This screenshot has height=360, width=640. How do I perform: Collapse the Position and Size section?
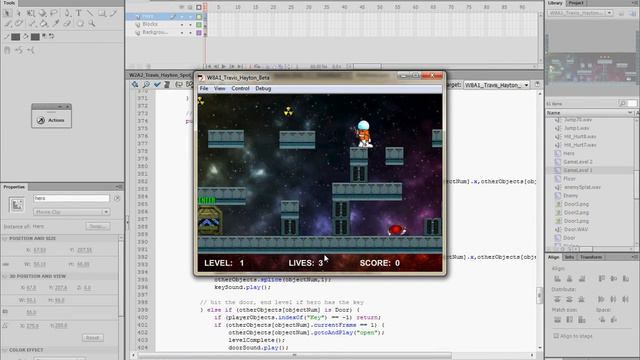point(5,238)
